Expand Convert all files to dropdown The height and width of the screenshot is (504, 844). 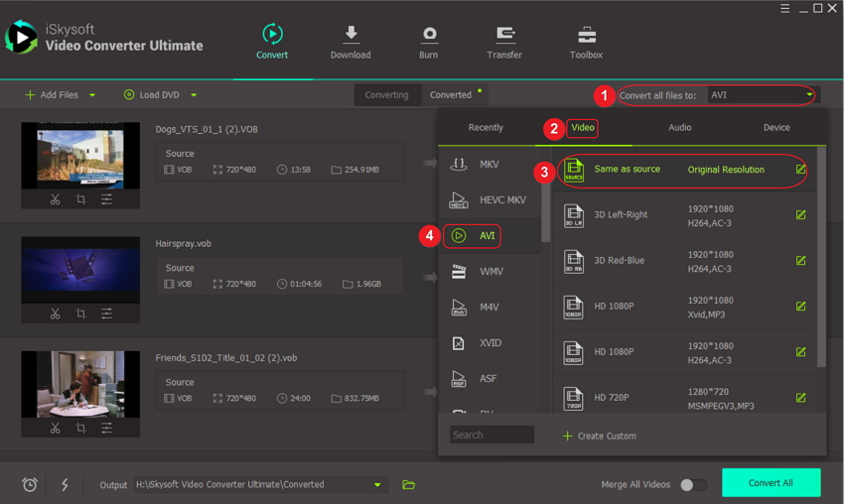click(809, 95)
